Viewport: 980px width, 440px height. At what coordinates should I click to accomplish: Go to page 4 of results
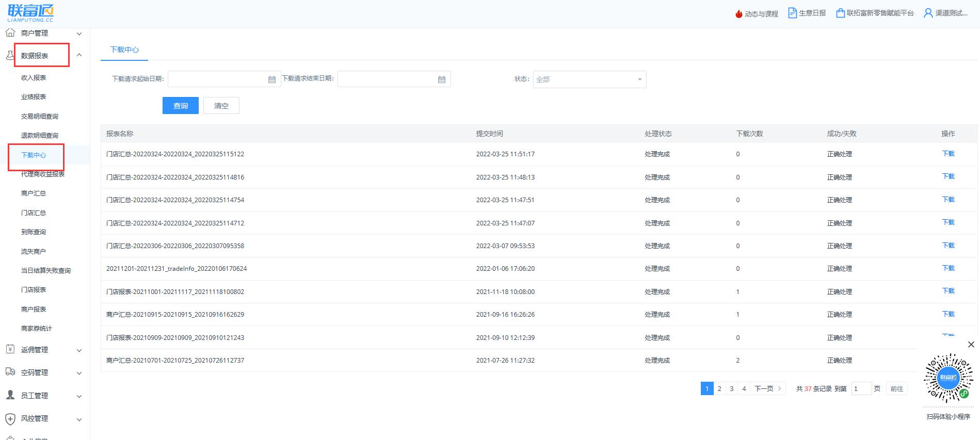click(x=744, y=388)
